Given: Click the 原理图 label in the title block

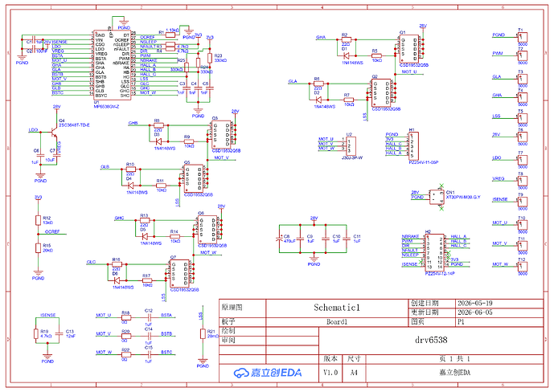Looking at the screenshot, I should [232, 308].
